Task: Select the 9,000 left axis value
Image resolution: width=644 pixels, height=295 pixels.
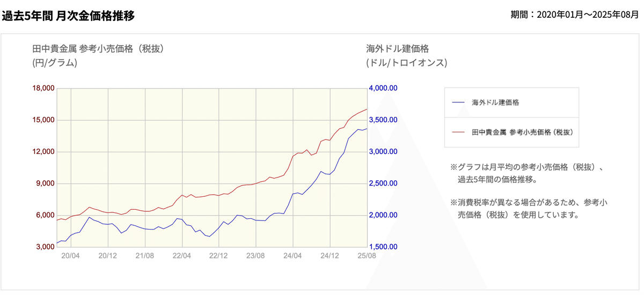Action: [x=46, y=183]
